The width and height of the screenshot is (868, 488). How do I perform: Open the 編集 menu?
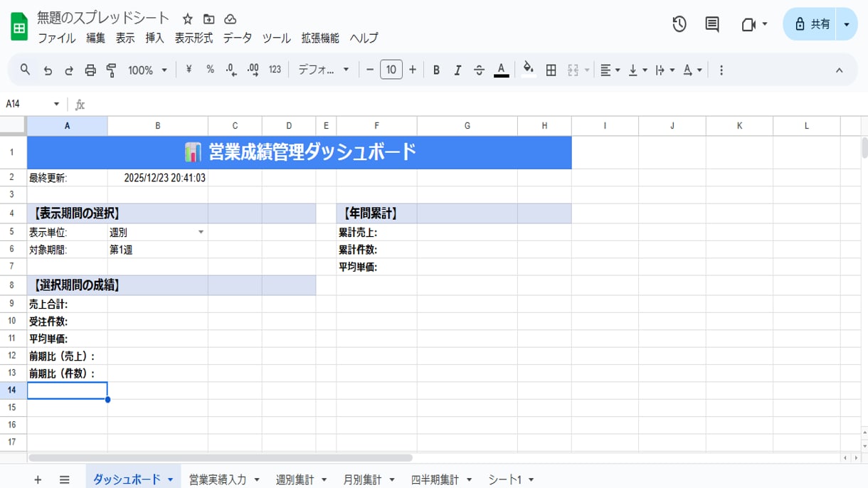click(96, 38)
